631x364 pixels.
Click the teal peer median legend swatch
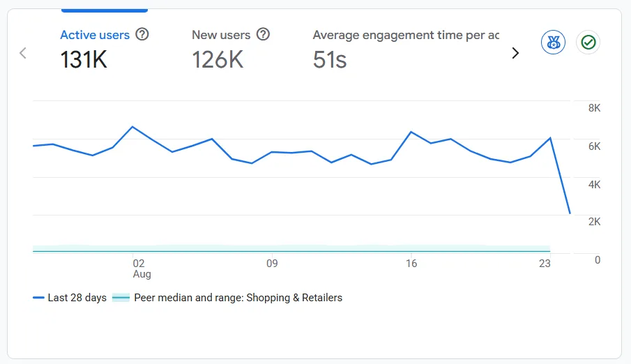[x=121, y=298]
